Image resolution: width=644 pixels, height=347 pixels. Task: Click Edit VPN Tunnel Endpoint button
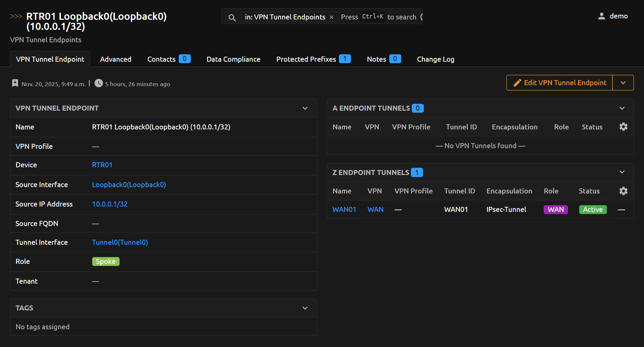point(559,83)
